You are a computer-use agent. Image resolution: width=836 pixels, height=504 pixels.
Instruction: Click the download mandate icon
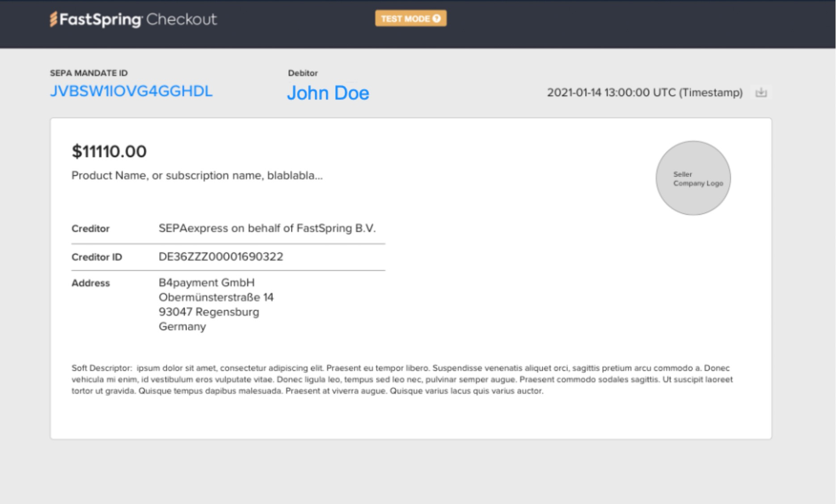click(761, 92)
